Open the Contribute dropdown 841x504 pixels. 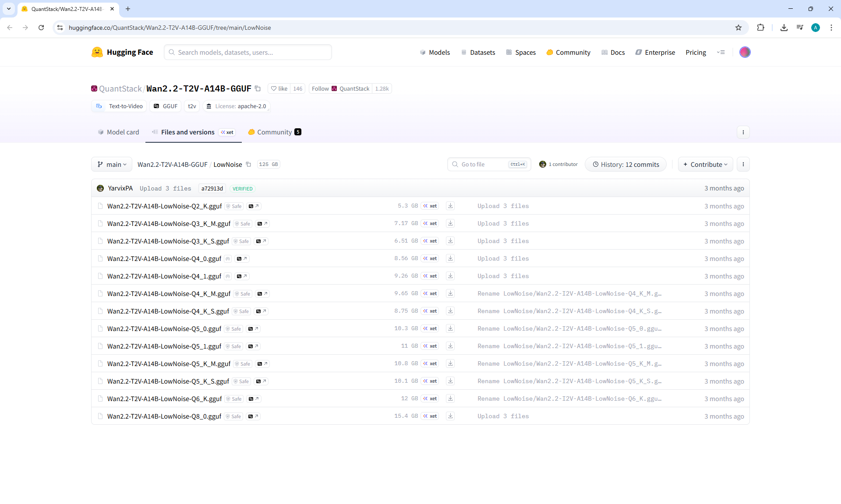705,165
